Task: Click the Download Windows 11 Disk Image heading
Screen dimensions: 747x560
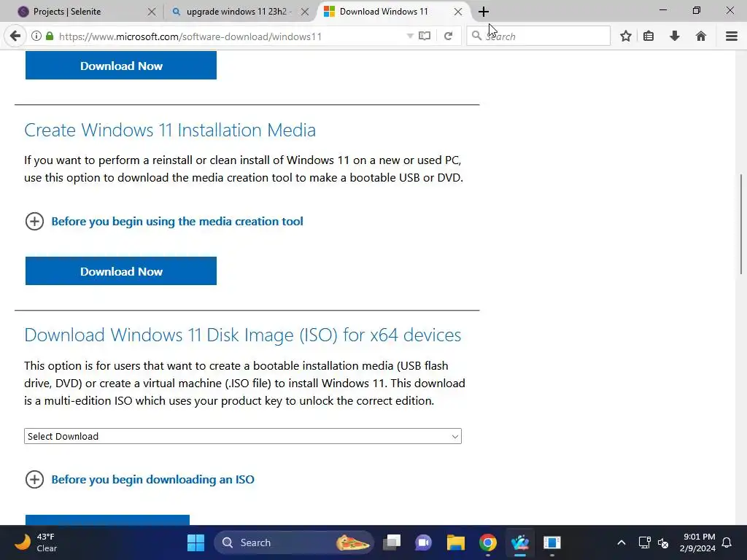Action: (x=242, y=335)
